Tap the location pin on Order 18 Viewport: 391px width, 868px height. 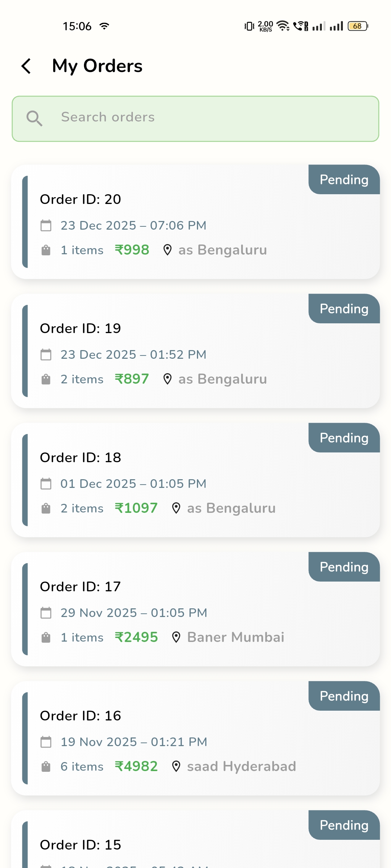point(176,508)
